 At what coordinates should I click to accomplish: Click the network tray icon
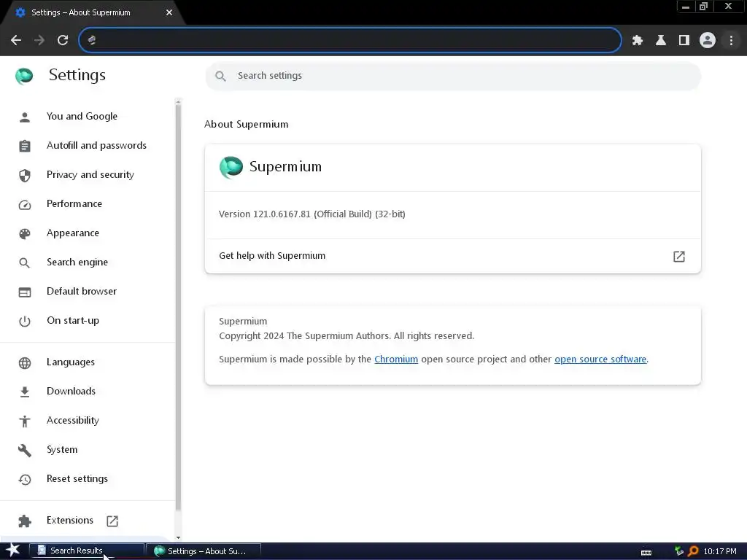point(679,551)
